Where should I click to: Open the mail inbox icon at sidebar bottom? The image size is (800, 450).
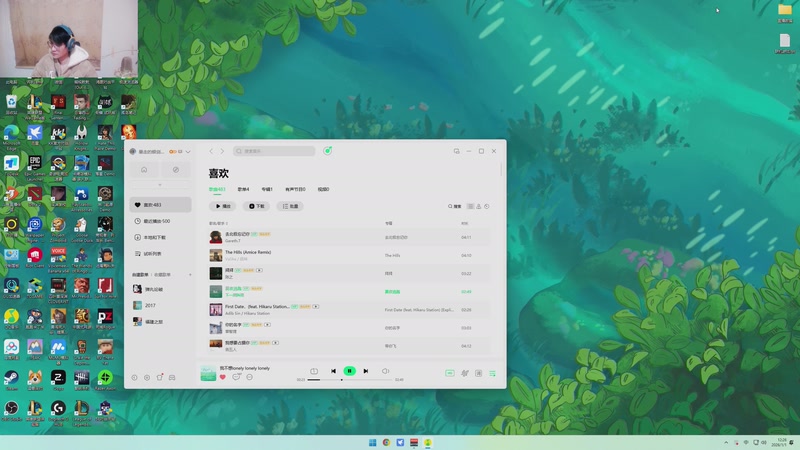point(172,378)
